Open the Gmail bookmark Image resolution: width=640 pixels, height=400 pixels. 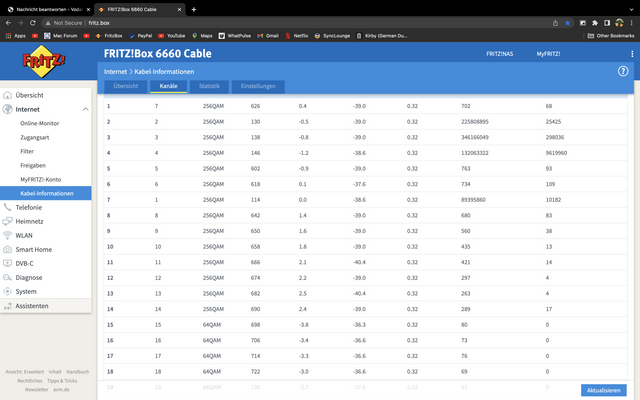pyautogui.click(x=268, y=36)
